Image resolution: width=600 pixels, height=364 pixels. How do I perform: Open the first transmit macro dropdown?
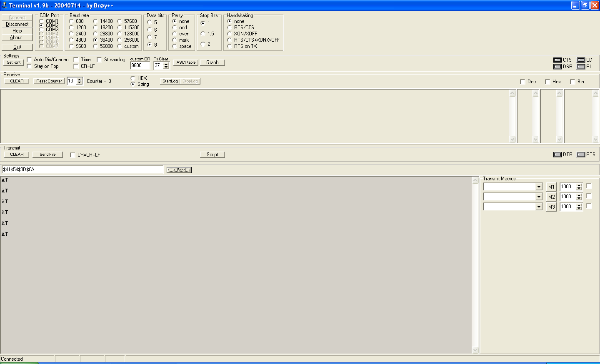[539, 187]
